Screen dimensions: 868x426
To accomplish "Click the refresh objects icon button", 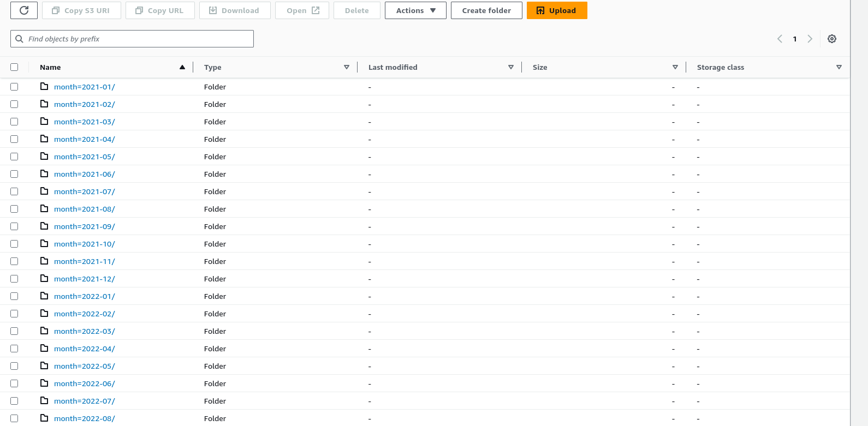I will [x=24, y=10].
